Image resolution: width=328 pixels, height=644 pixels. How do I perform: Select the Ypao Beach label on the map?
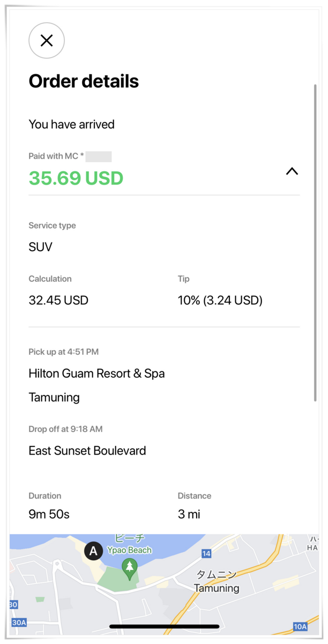[129, 549]
